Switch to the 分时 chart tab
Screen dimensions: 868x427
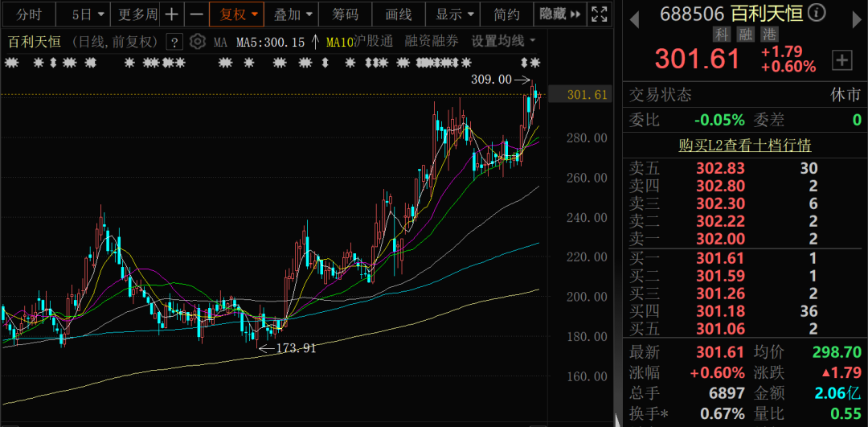click(x=28, y=14)
